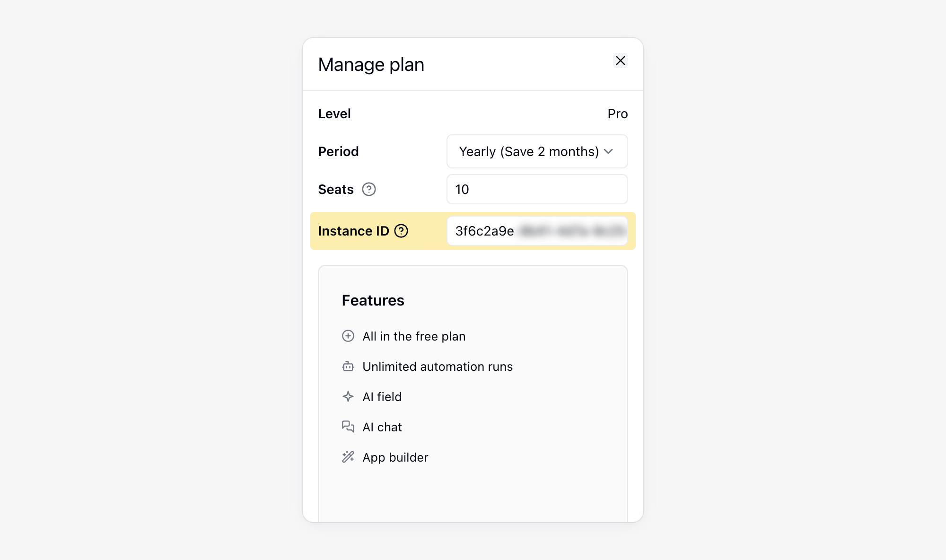Screen dimensions: 946x560
Task: Click the 'Seats' label
Action: point(336,189)
